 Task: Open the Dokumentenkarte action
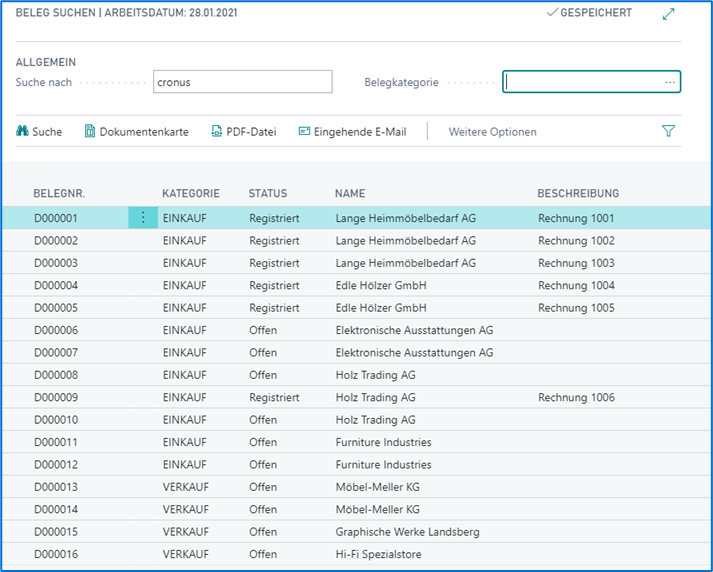click(136, 131)
